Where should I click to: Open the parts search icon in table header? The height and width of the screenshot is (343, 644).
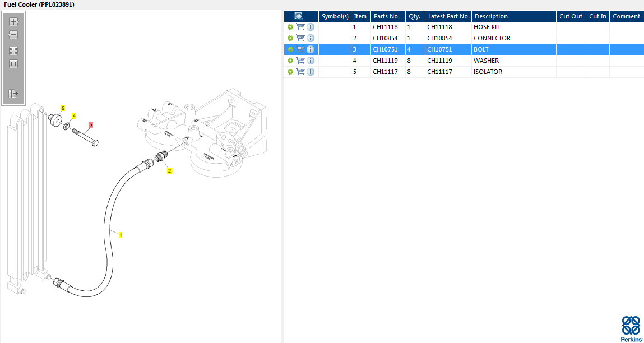[x=299, y=16]
